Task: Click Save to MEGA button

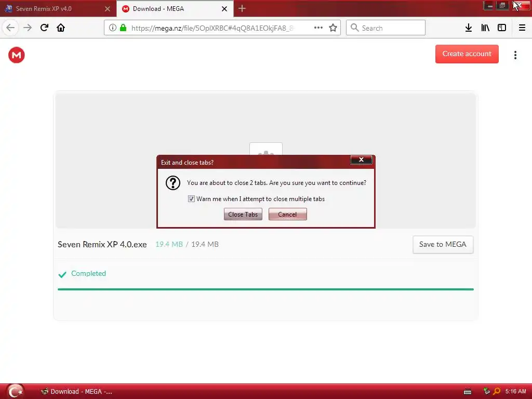Action: pyautogui.click(x=443, y=245)
